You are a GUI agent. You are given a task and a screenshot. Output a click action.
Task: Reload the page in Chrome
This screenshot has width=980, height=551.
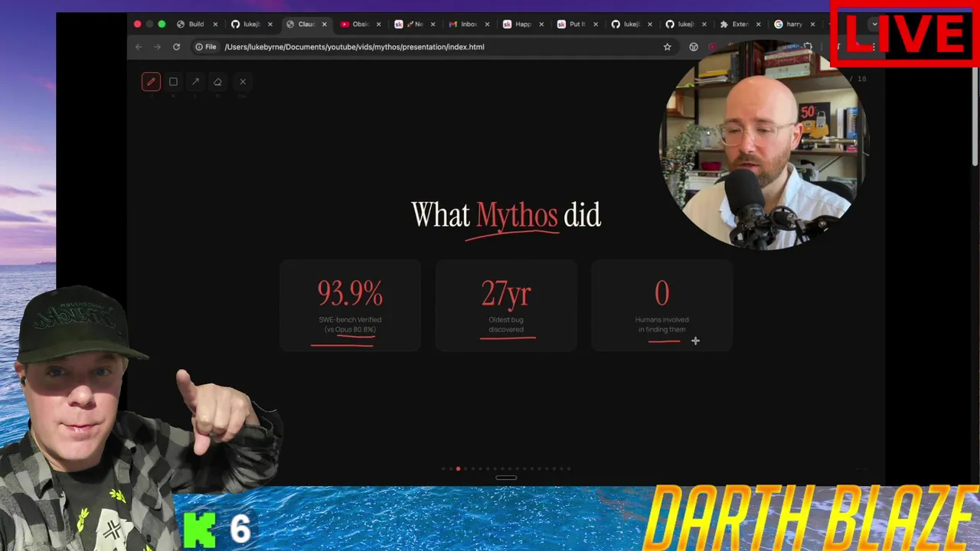coord(176,47)
